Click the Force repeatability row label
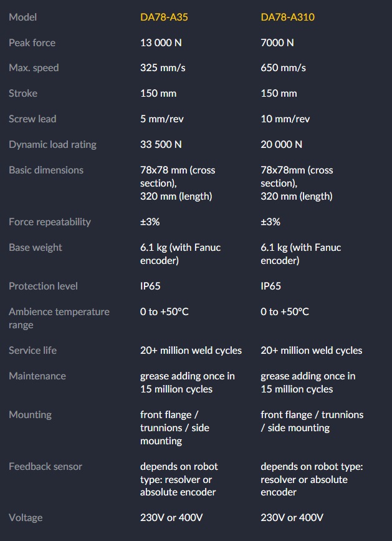 pos(50,222)
